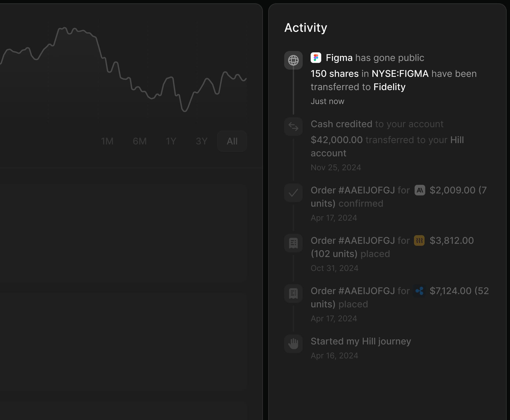Select the All time range tab
Image resolution: width=510 pixels, height=420 pixels.
[x=232, y=141]
